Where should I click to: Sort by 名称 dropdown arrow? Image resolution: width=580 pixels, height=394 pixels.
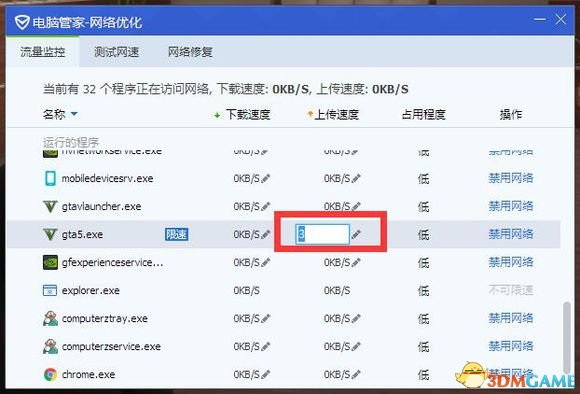tap(74, 114)
